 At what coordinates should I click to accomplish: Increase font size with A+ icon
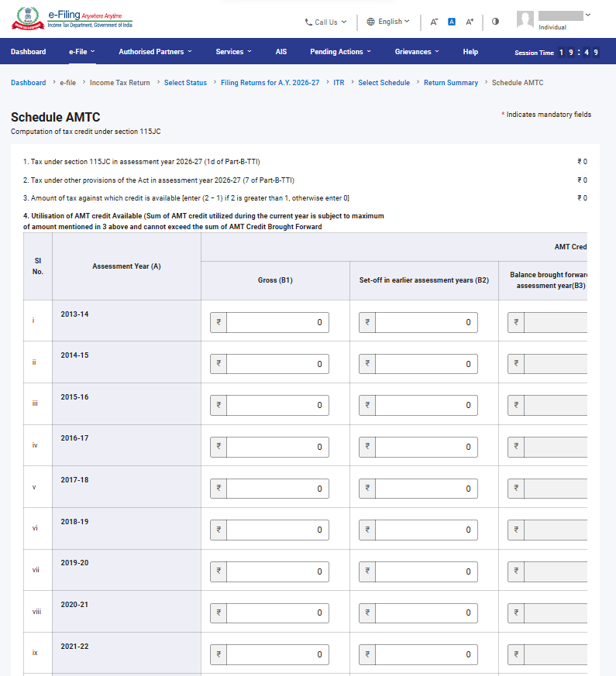coord(470,22)
